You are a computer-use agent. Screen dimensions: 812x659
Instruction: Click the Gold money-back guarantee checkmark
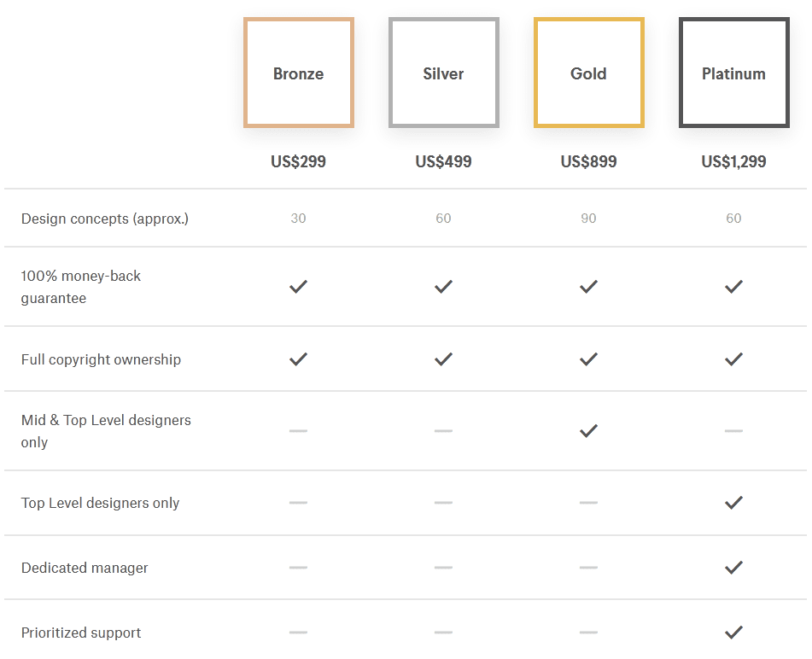pos(588,287)
